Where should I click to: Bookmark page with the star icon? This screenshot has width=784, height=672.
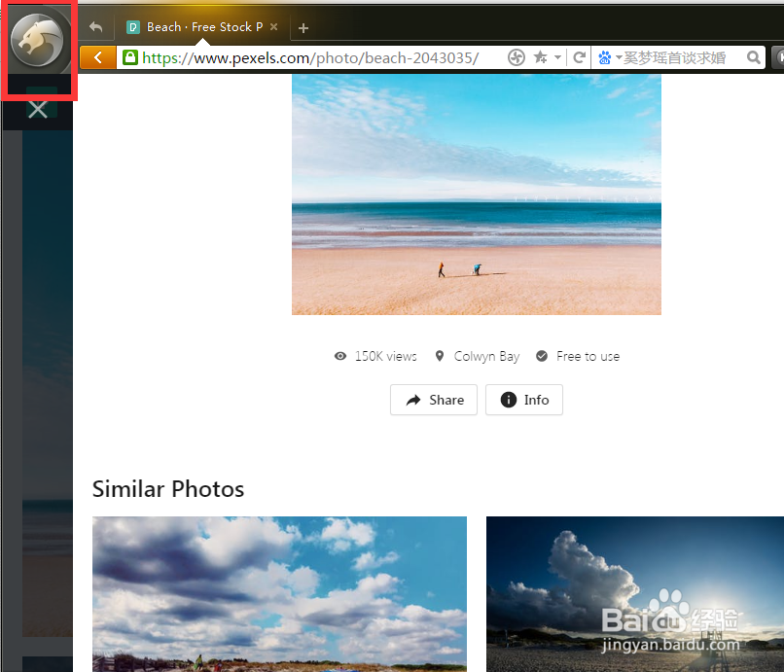point(540,57)
